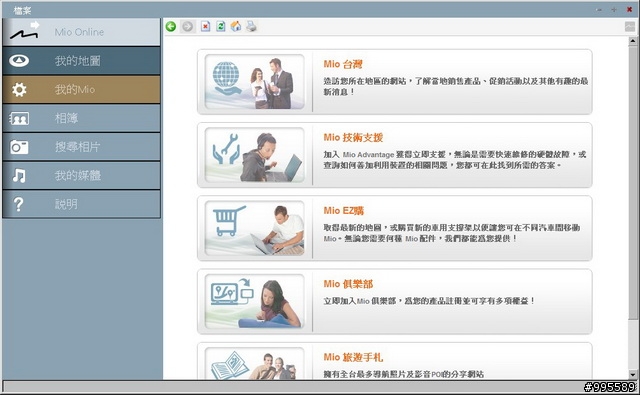Viewport: 640px width, 395px height.
Task: Refresh the page with the reload icon
Action: pos(220,27)
